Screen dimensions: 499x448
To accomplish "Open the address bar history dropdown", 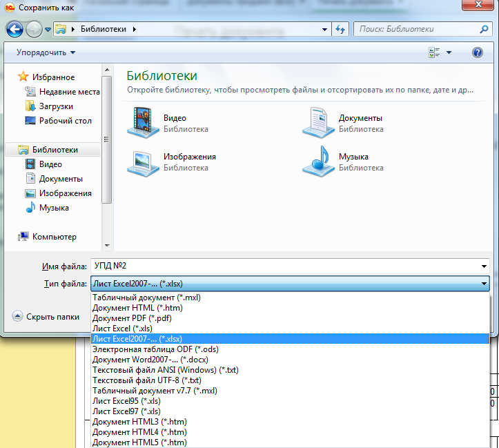I will point(324,30).
